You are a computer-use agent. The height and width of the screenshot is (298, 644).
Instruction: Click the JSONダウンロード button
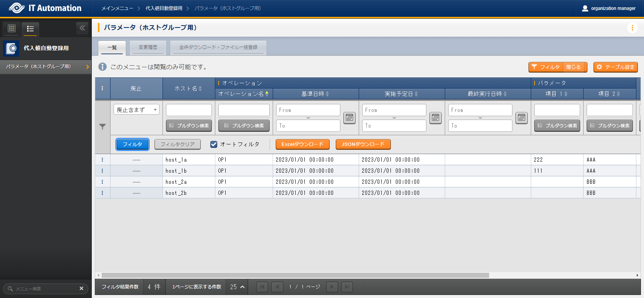tap(363, 144)
